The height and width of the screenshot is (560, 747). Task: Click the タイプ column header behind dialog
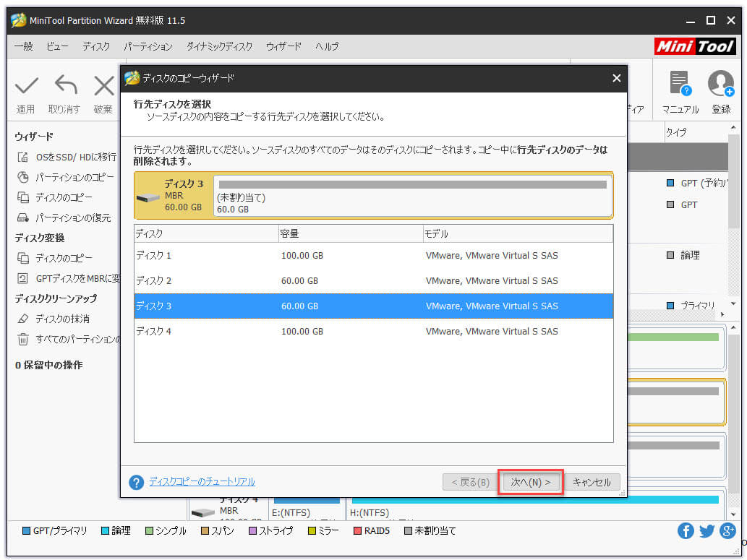(x=696, y=132)
